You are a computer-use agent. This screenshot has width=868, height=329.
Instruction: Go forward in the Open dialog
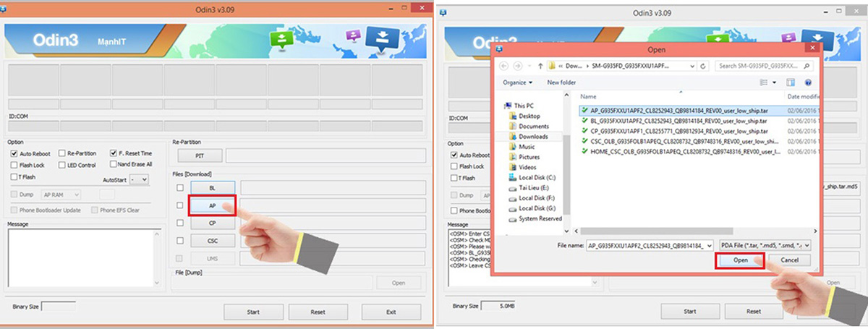coord(519,66)
